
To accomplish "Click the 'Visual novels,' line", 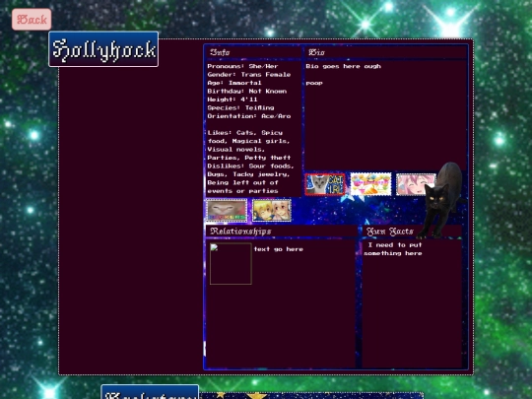I will point(236,150).
